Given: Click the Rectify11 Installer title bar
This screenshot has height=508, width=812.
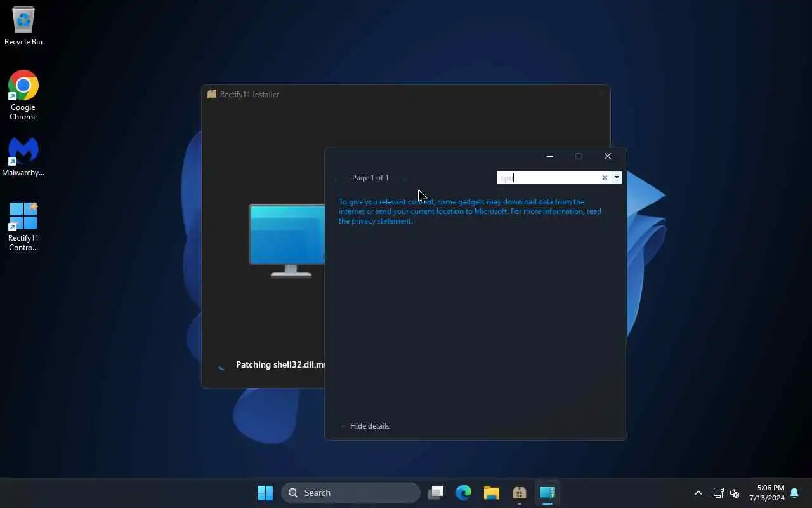Looking at the screenshot, I should 406,94.
